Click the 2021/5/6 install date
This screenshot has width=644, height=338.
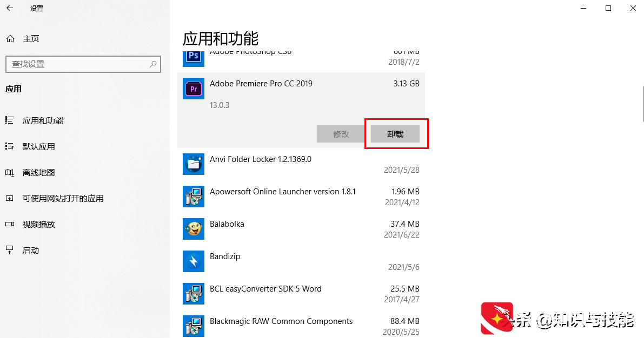tap(404, 267)
